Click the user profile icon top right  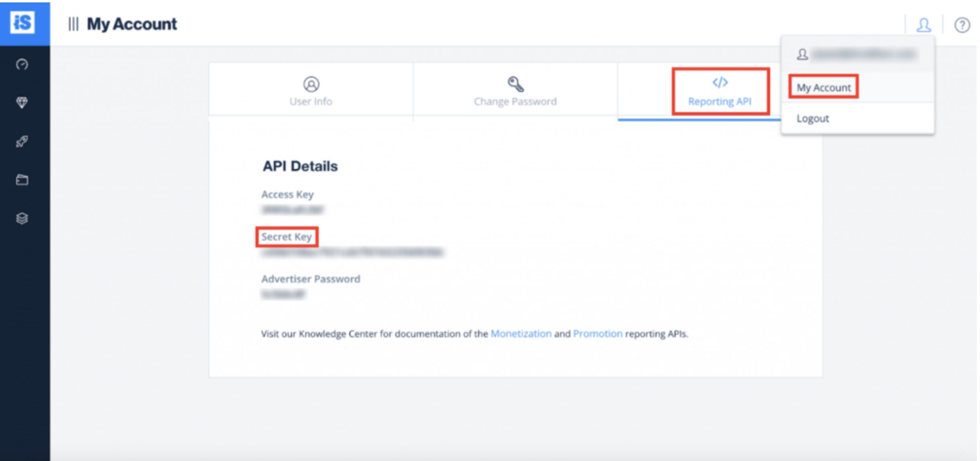927,25
